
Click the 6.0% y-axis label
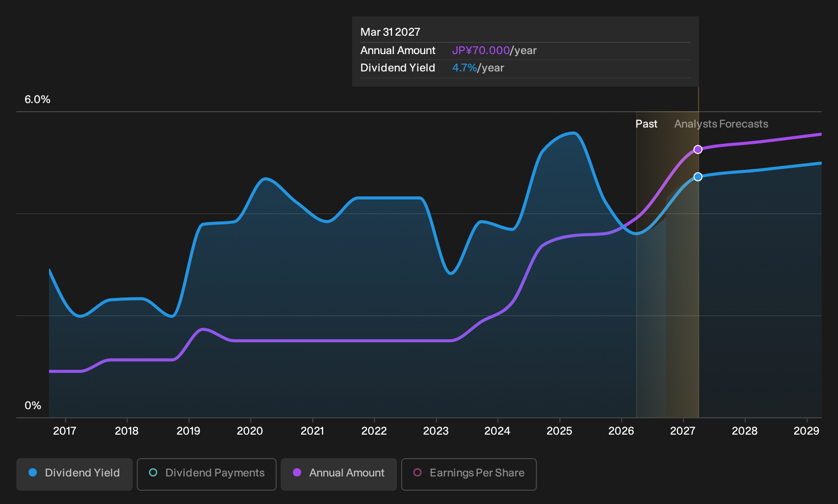click(37, 99)
